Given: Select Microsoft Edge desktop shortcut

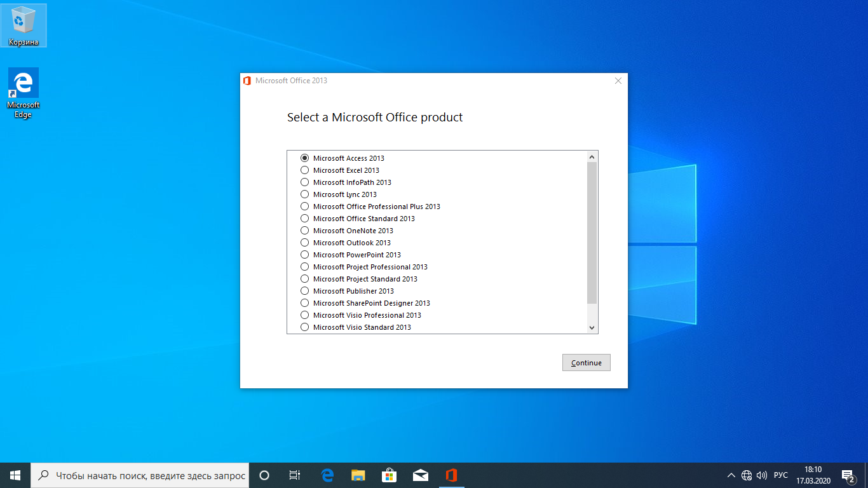Looking at the screenshot, I should 24,93.
